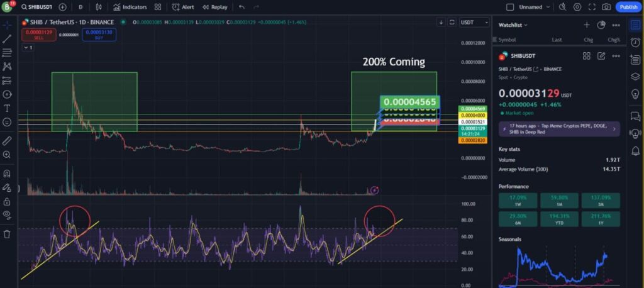644x288 pixels.
Task: Select the crosshair cursor tool
Action: [7, 25]
